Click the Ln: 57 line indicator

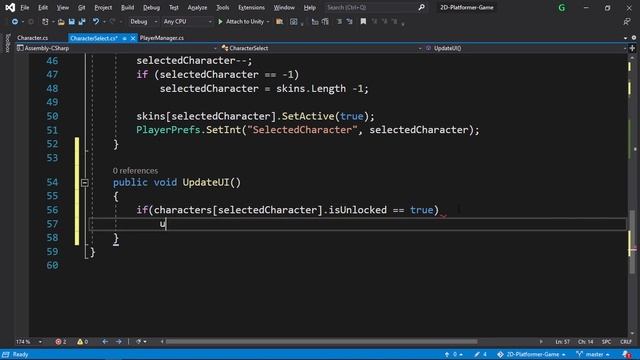[x=562, y=342]
